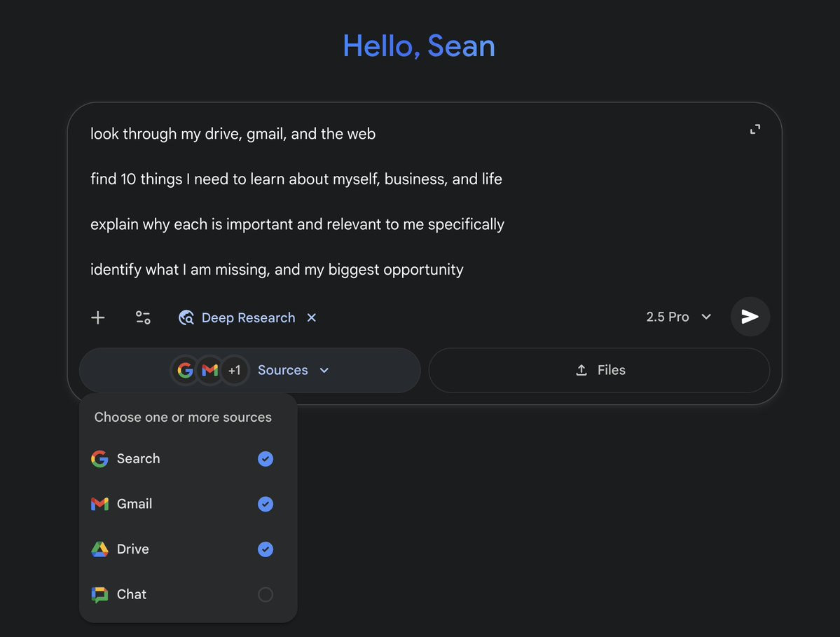
Task: Click the Sources label
Action: [x=283, y=370]
